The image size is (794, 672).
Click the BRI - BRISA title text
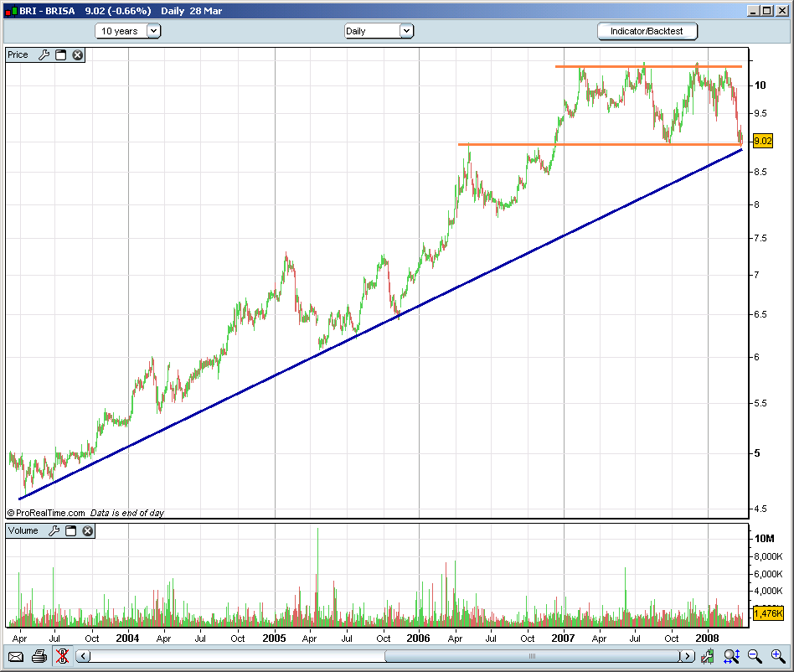click(47, 11)
